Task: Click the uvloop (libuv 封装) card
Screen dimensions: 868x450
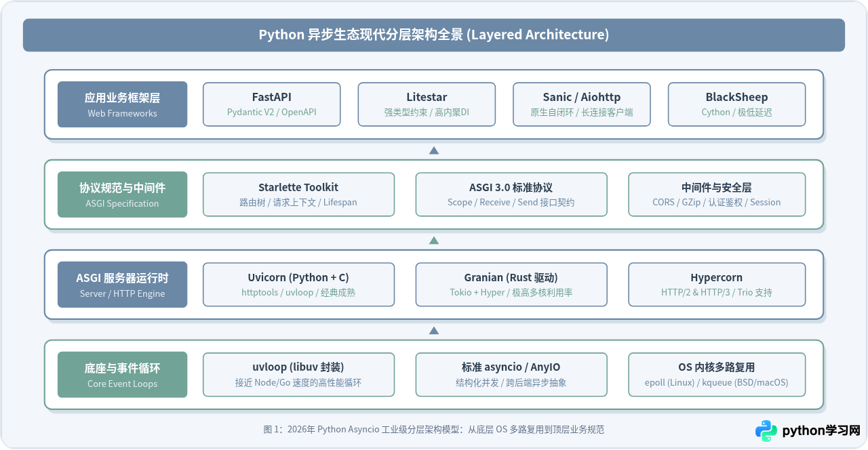Action: [x=298, y=375]
